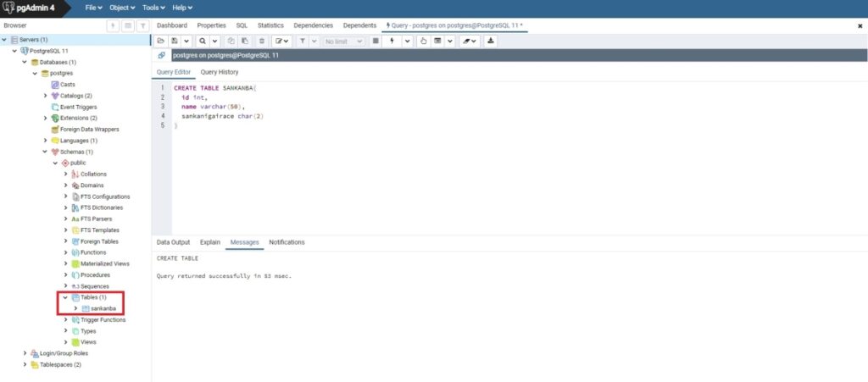Image resolution: width=868 pixels, height=382 pixels.
Task: Click the Save File toolbar icon
Action: tap(175, 41)
